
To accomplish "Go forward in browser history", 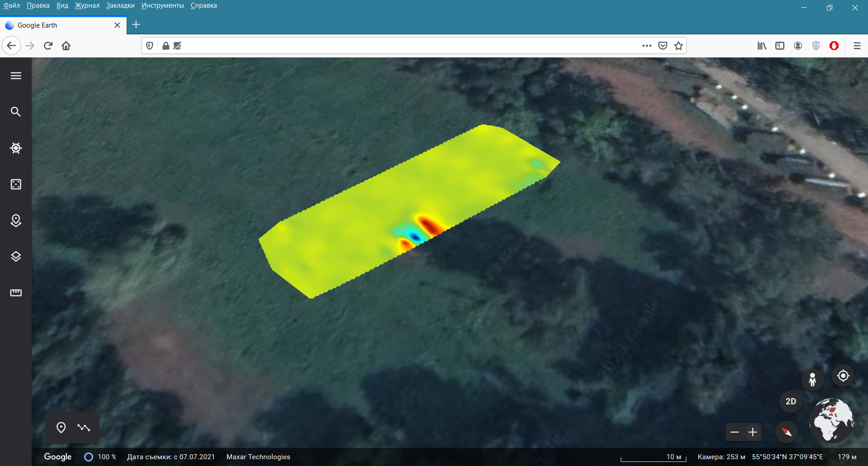I will click(x=30, y=46).
